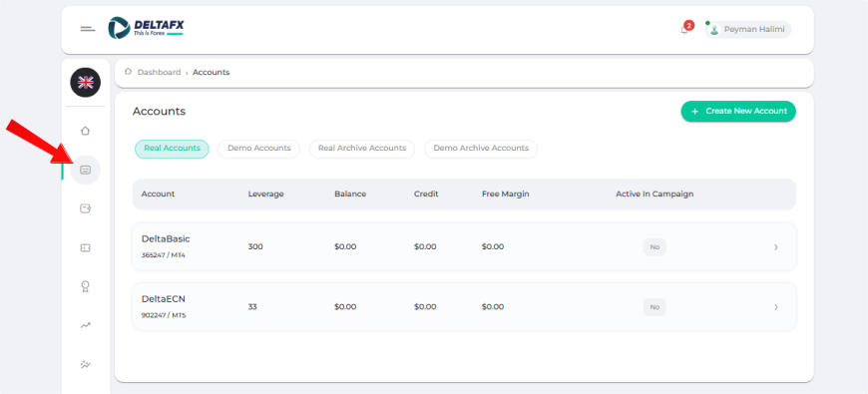Expand the DeltaECN row chevron
This screenshot has height=394, width=868.
776,307
